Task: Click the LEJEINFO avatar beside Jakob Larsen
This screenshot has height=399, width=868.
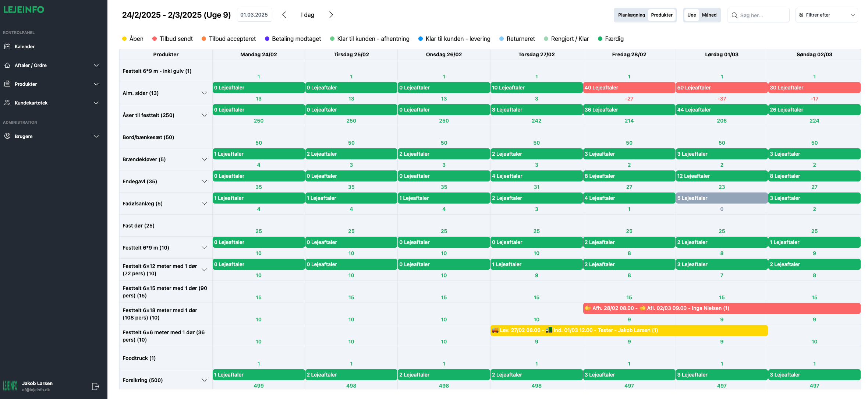Action: 10,386
